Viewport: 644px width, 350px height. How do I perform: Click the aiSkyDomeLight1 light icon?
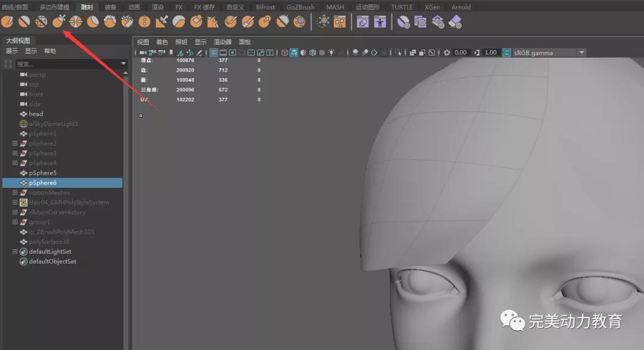tap(23, 124)
